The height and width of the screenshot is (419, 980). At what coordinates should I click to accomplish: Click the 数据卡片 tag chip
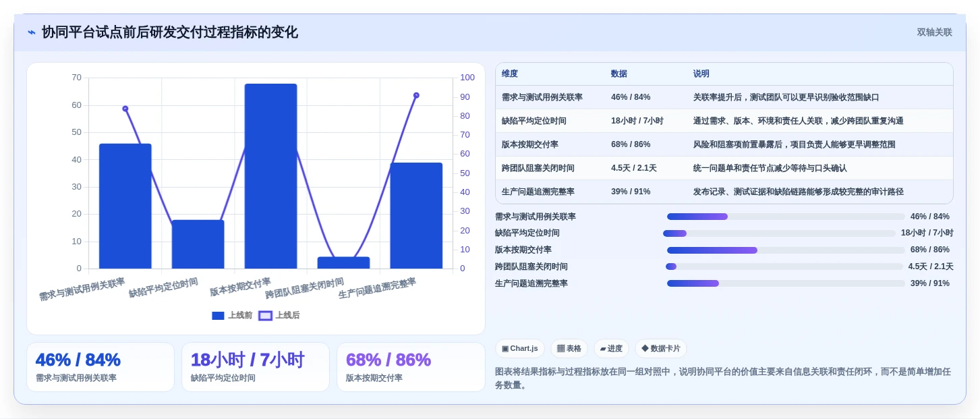click(x=661, y=348)
